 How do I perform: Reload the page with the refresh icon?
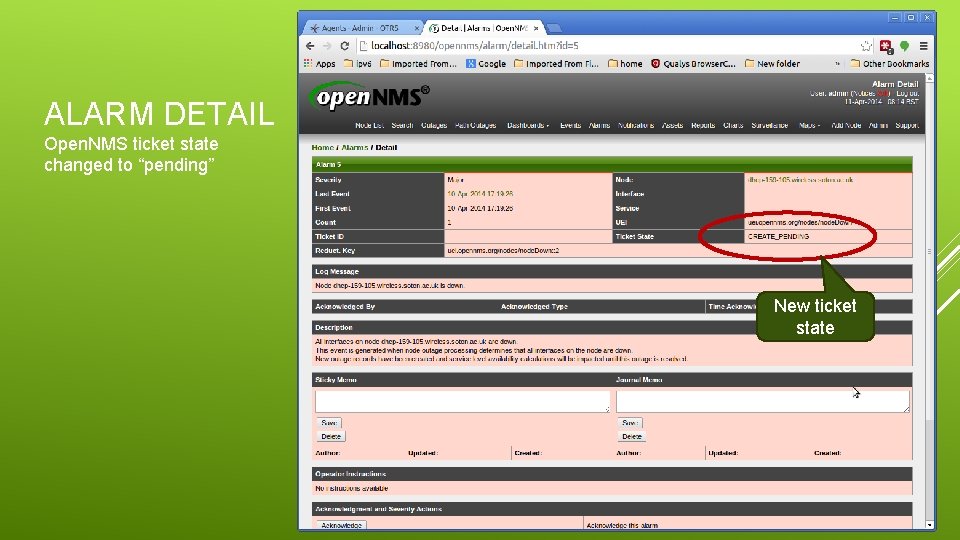tap(345, 46)
